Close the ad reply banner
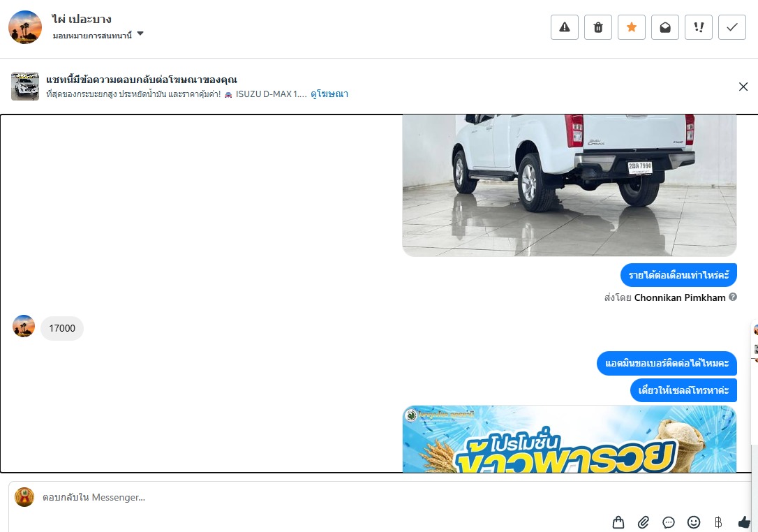This screenshot has width=758, height=532. click(x=743, y=87)
